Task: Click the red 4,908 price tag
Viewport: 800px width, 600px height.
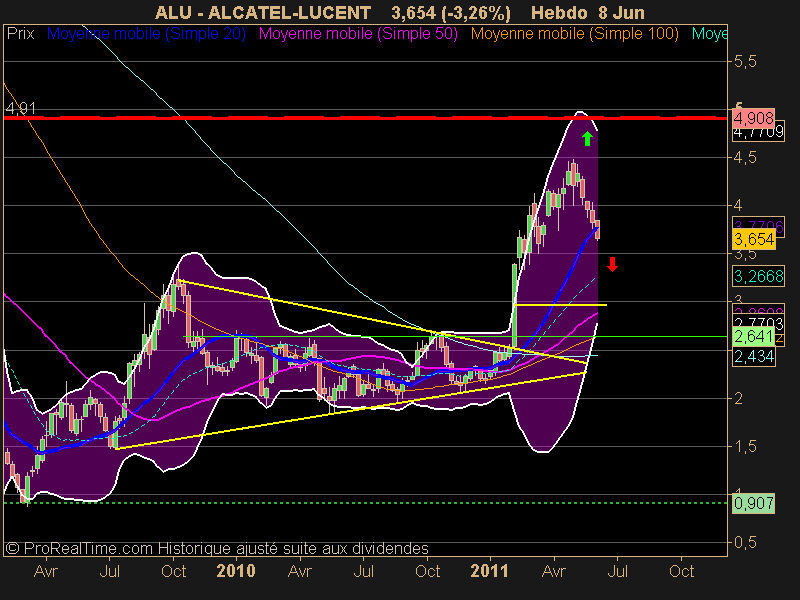Action: click(754, 118)
